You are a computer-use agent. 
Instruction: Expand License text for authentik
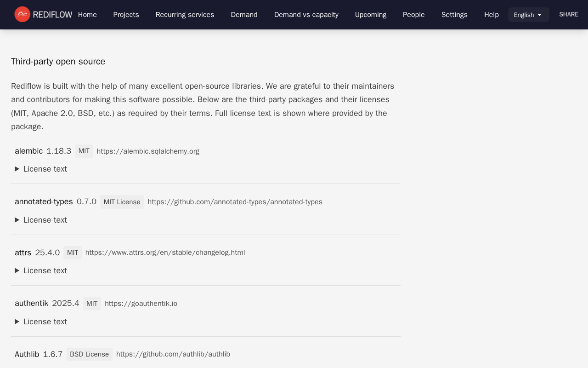tap(40, 322)
